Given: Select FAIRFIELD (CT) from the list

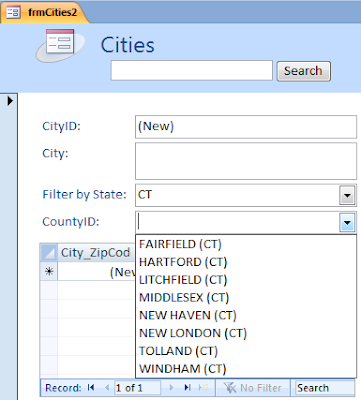Looking at the screenshot, I should click(246, 244).
